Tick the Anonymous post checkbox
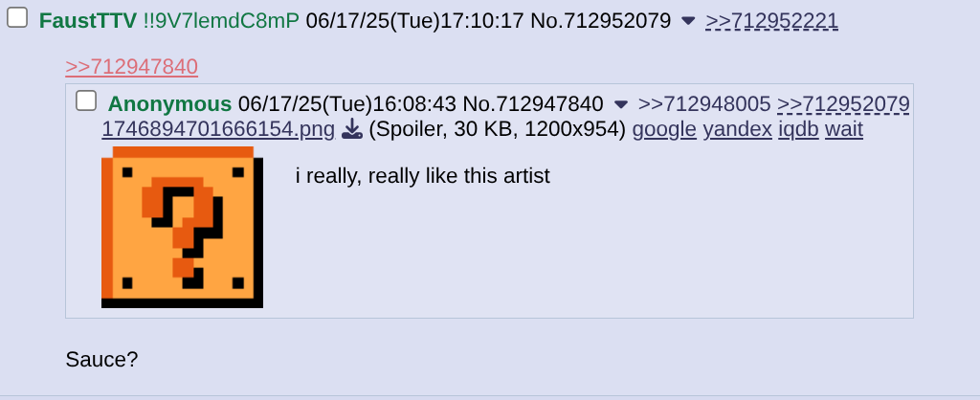Image resolution: width=980 pixels, height=400 pixels. coord(86,100)
